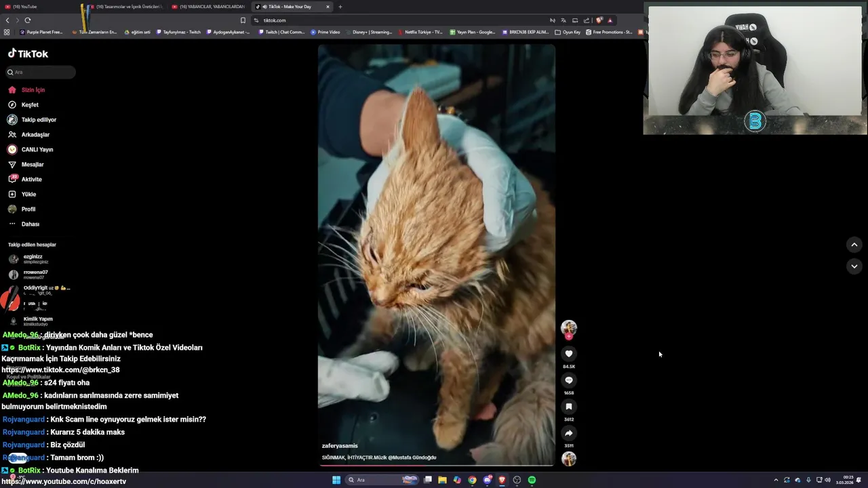Viewport: 868px width, 488px height.
Task: Open Aktivite notifications
Action: coord(31,179)
